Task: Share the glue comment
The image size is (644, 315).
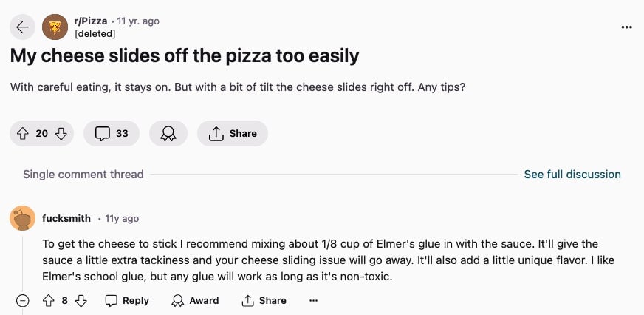Action: coord(264,301)
